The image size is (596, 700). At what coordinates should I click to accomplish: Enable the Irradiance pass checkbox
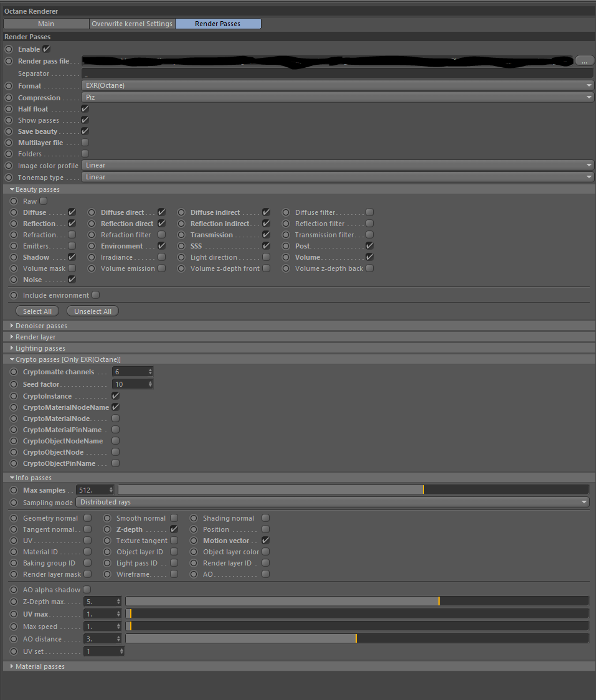point(162,257)
